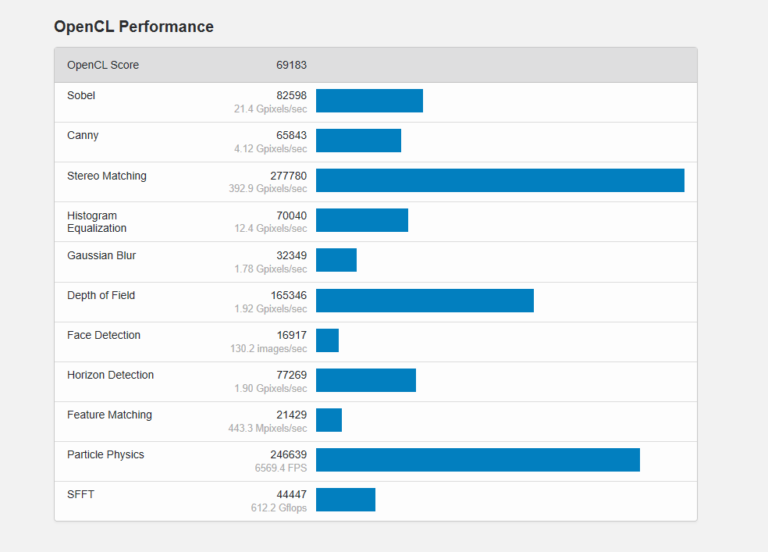Click the OpenCL Score header label

(x=103, y=66)
